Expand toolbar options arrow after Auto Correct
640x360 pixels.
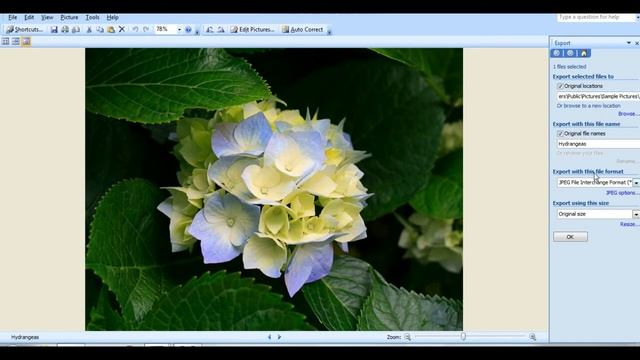(329, 31)
